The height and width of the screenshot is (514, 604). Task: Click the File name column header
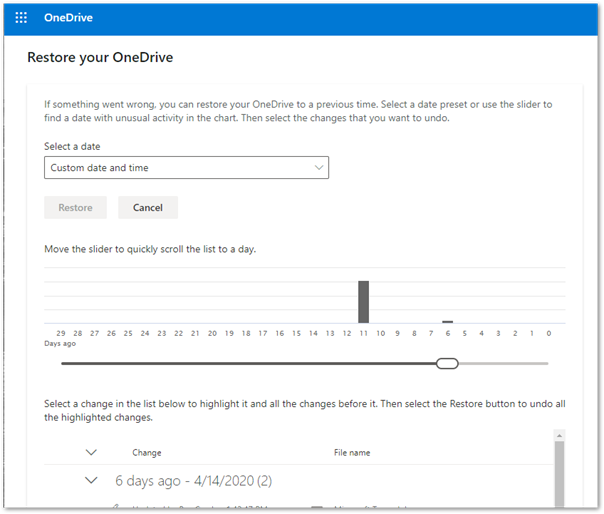(x=352, y=453)
